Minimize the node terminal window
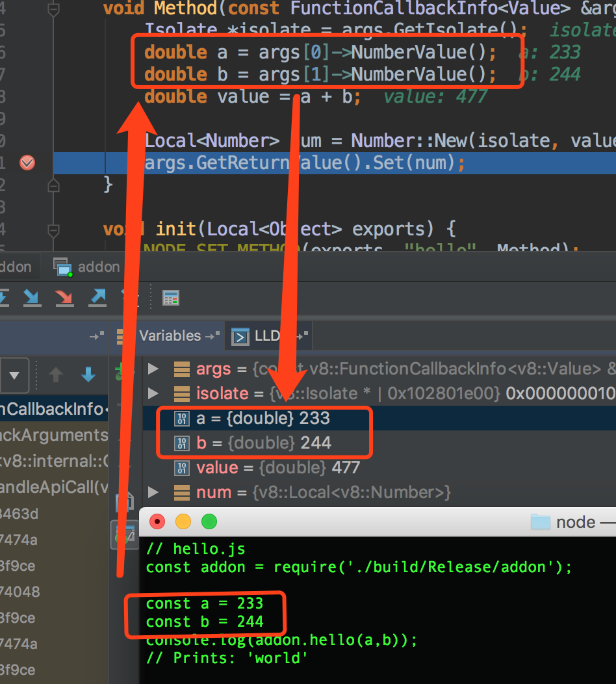Screen dimensions: 616x684 tap(183, 521)
